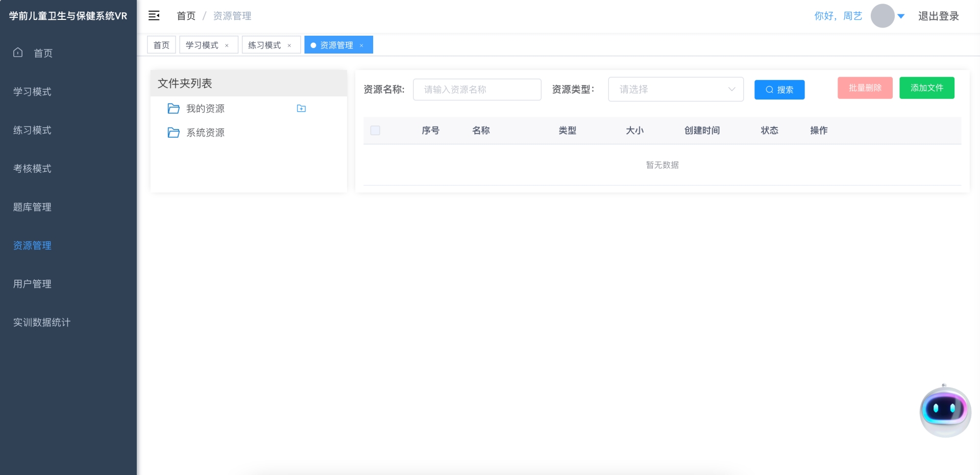Close the 学习模式 tab

(x=227, y=45)
